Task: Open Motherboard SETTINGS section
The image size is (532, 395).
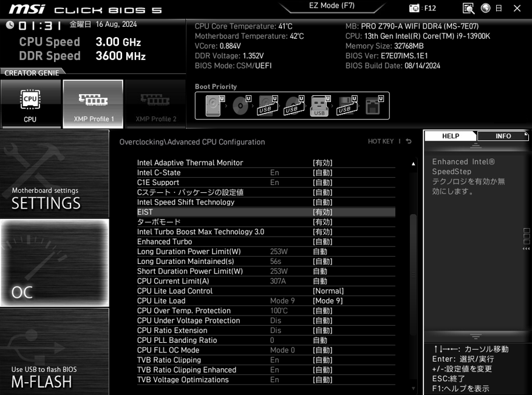Action: [x=54, y=174]
